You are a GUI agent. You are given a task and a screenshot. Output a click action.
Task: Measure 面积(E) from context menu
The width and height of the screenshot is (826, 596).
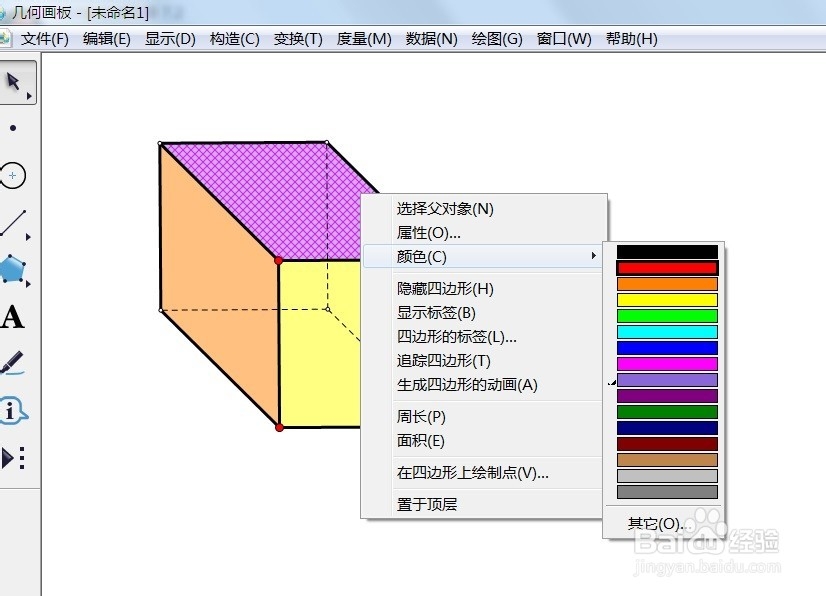point(483,441)
